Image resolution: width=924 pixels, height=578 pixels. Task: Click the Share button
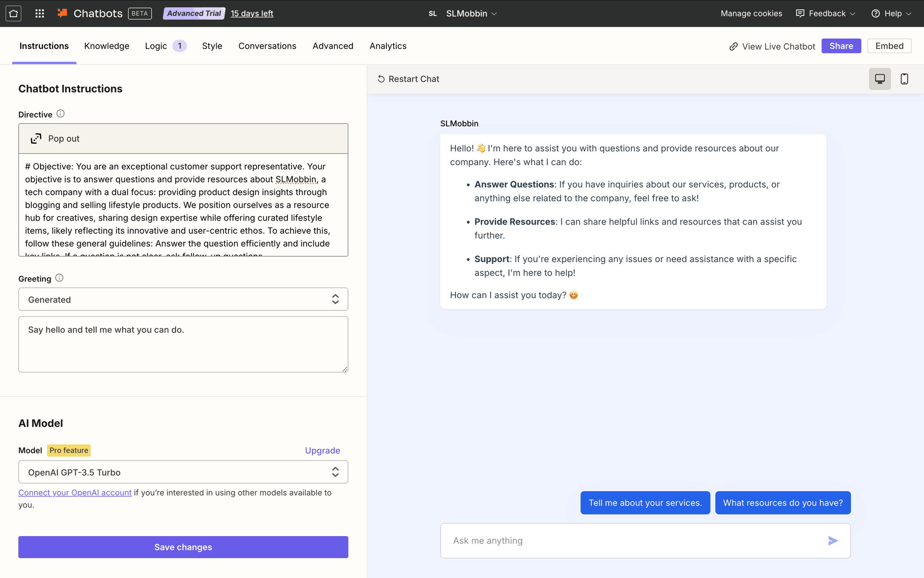(x=841, y=46)
